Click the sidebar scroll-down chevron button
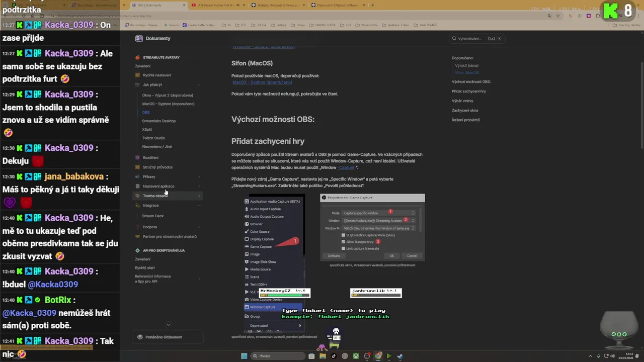The image size is (644, 362). [x=168, y=325]
